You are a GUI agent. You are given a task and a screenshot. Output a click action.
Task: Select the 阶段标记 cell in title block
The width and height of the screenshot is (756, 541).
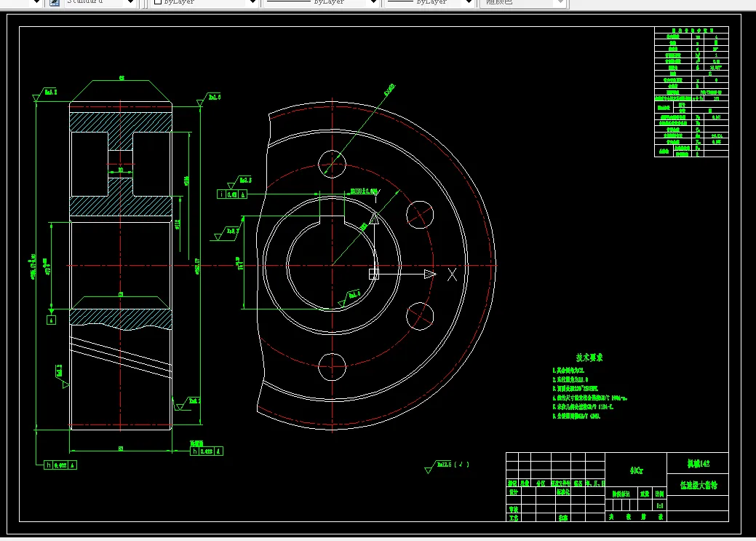(621, 494)
